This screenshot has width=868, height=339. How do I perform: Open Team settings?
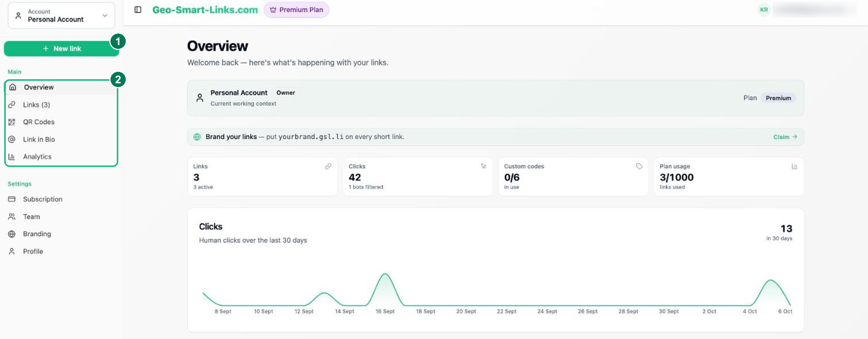click(61, 217)
